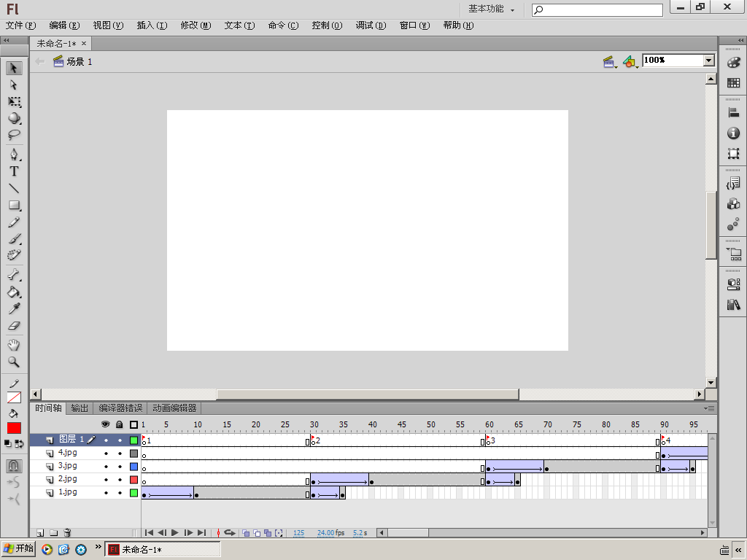The image size is (747, 560).
Task: Select the Hand tool
Action: click(x=14, y=345)
